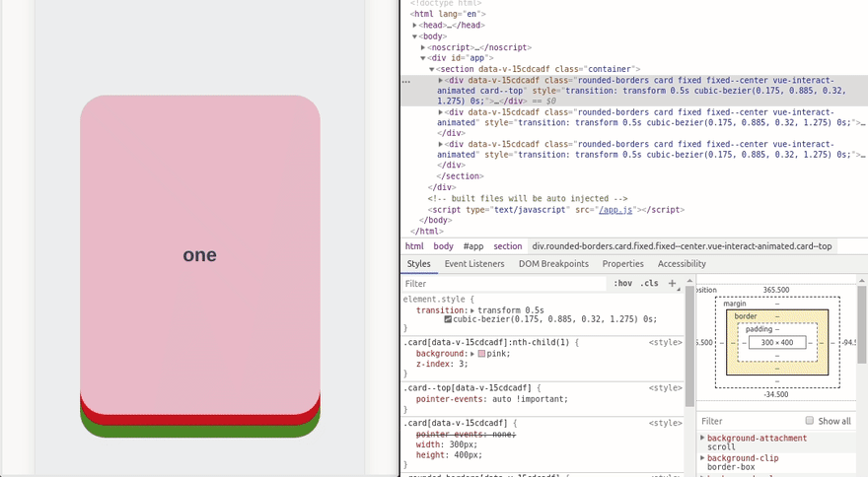Viewport: 868px width, 477px height.
Task: Expand the selected card--top div node
Action: 441,80
